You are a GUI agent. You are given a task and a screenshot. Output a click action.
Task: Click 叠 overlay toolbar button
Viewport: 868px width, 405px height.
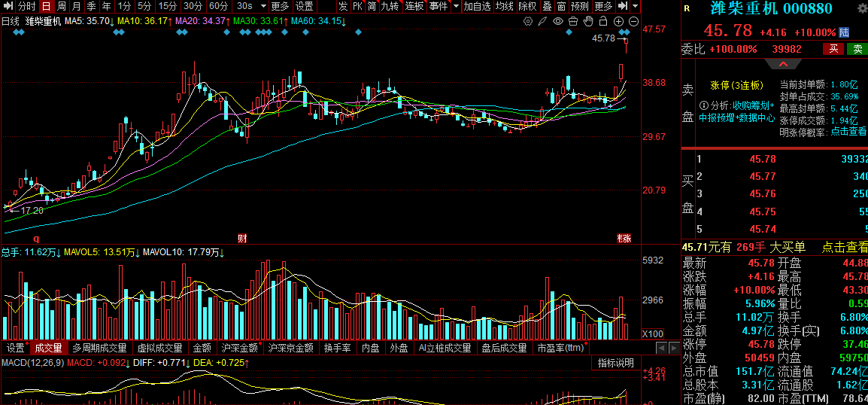pos(547,7)
